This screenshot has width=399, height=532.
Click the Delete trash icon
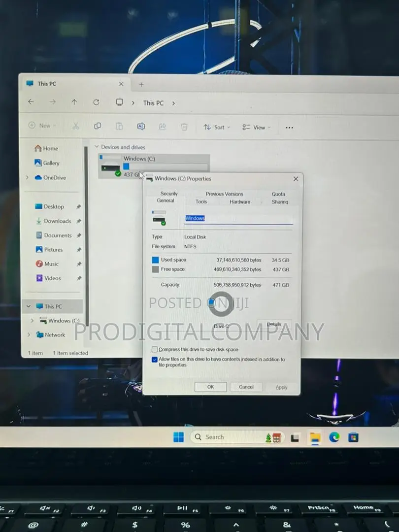184,127
